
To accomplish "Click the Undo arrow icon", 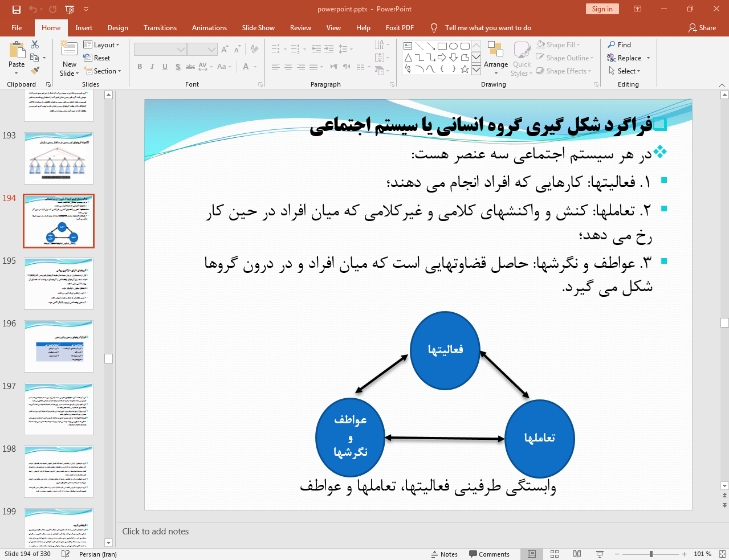I will tap(33, 9).
